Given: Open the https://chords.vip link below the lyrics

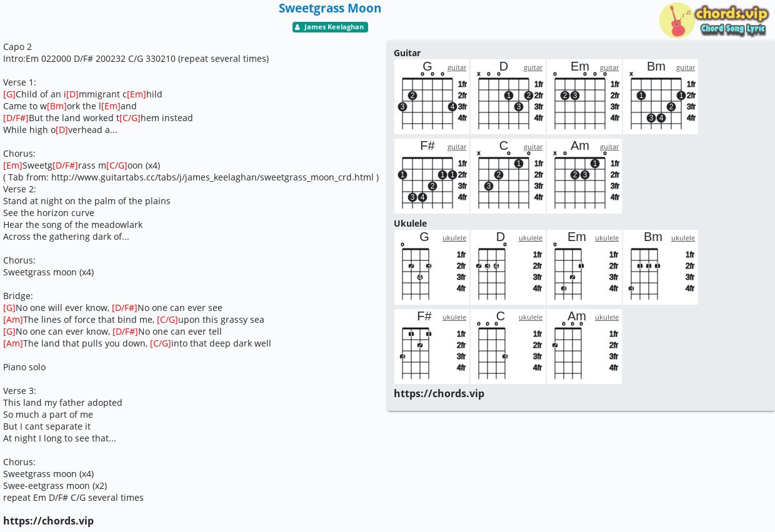Looking at the screenshot, I should coord(48,521).
